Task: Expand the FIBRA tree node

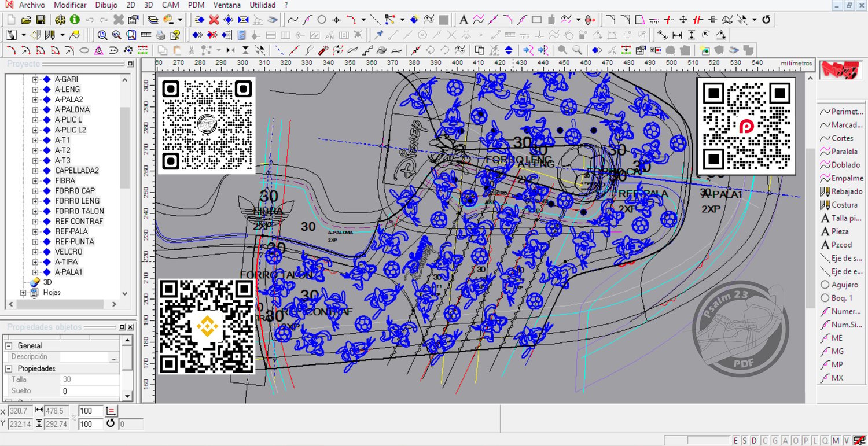Action: [35, 181]
